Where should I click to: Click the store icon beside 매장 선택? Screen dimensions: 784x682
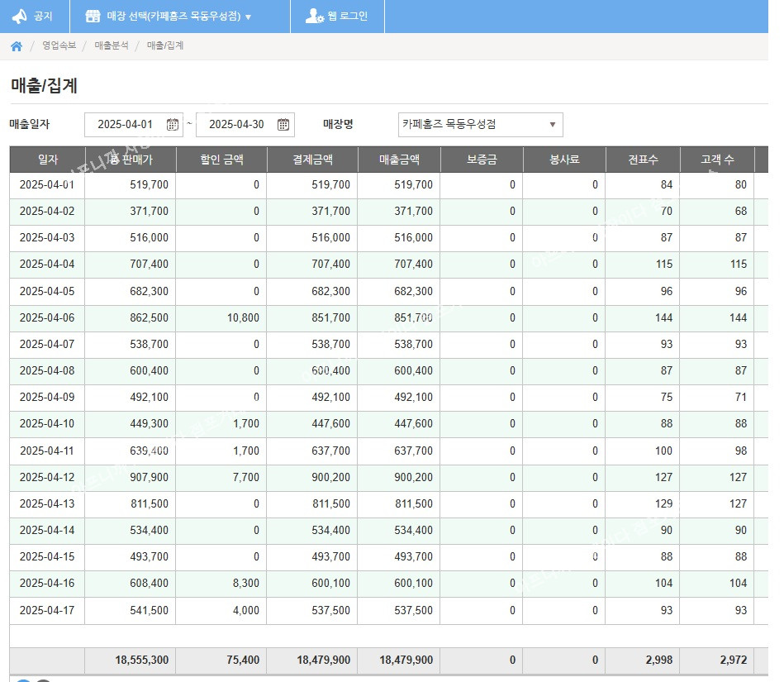pos(93,16)
